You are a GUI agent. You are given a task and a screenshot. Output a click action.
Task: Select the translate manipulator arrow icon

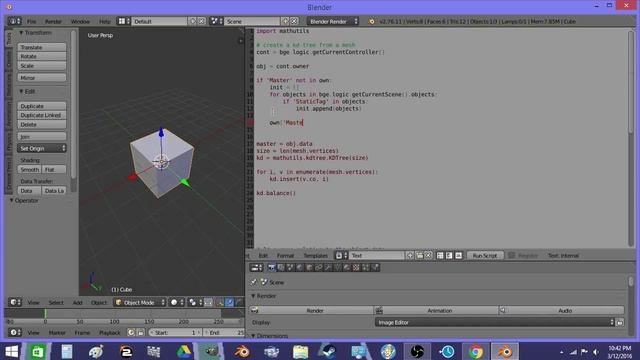point(229,302)
